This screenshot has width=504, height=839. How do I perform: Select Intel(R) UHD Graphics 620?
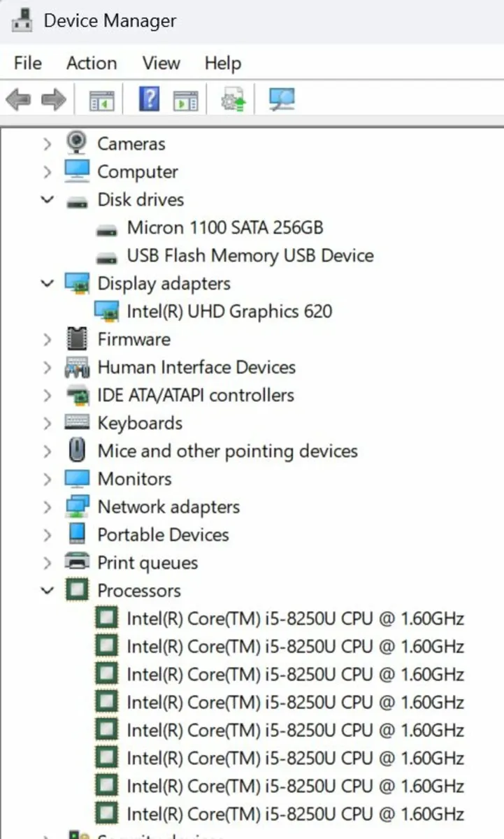(229, 311)
